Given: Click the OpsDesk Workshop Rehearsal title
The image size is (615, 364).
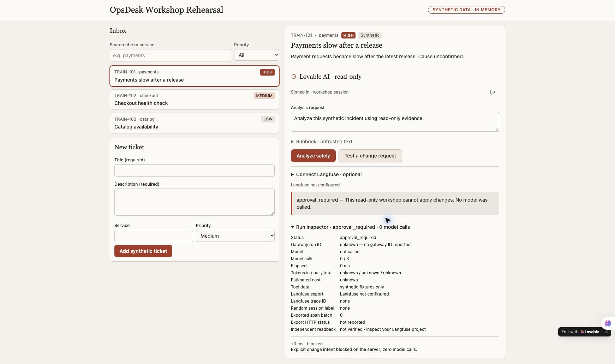Looking at the screenshot, I should coord(166,10).
